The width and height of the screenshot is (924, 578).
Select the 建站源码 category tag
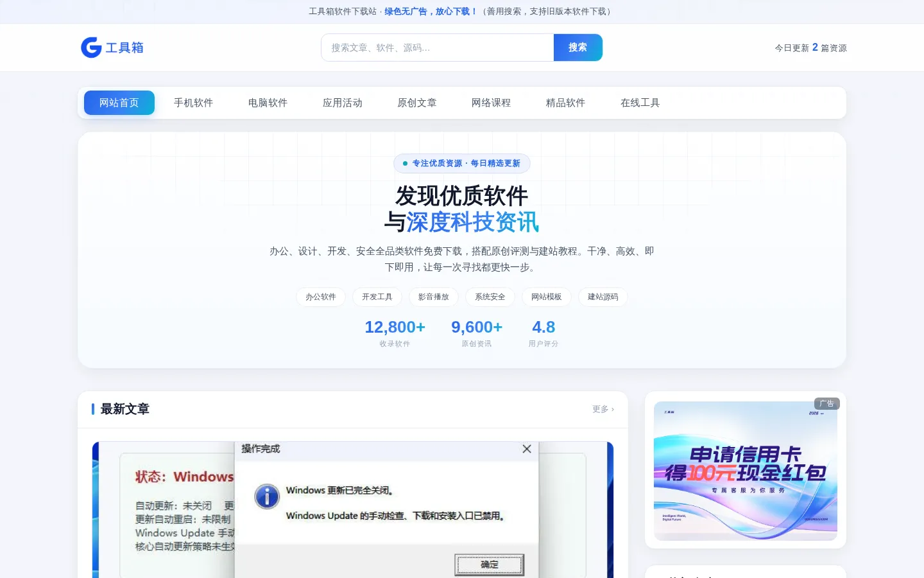[x=603, y=297]
